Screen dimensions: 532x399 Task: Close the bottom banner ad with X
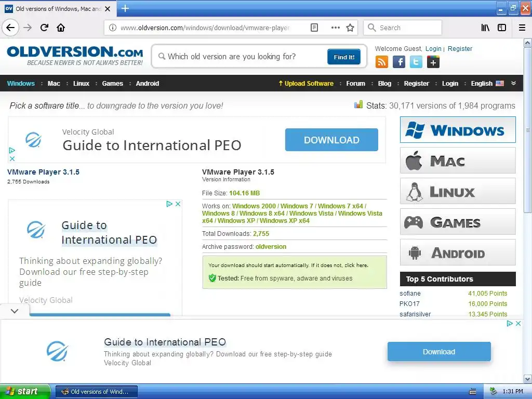point(518,323)
